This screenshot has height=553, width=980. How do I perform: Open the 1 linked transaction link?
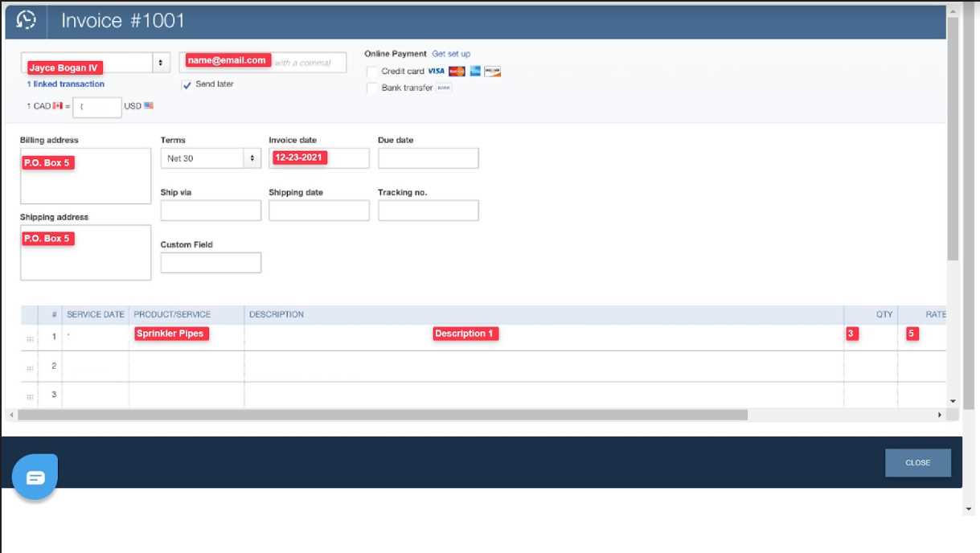(x=66, y=84)
